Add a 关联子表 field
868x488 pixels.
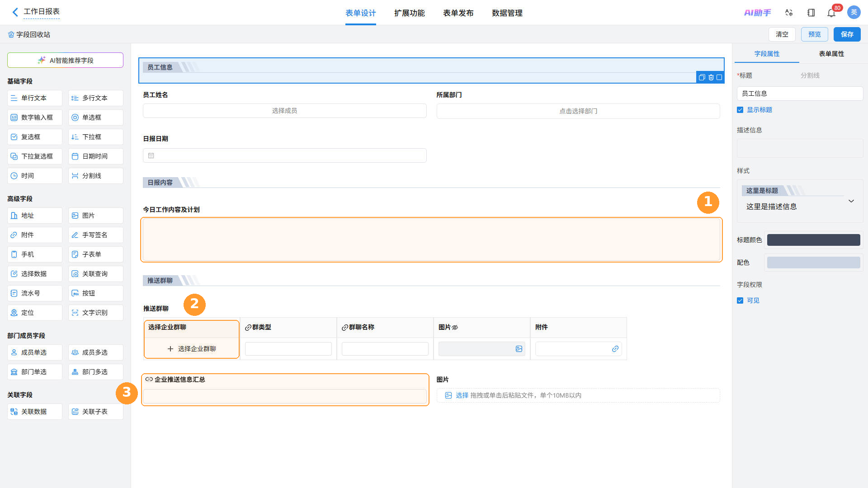pyautogui.click(x=96, y=412)
